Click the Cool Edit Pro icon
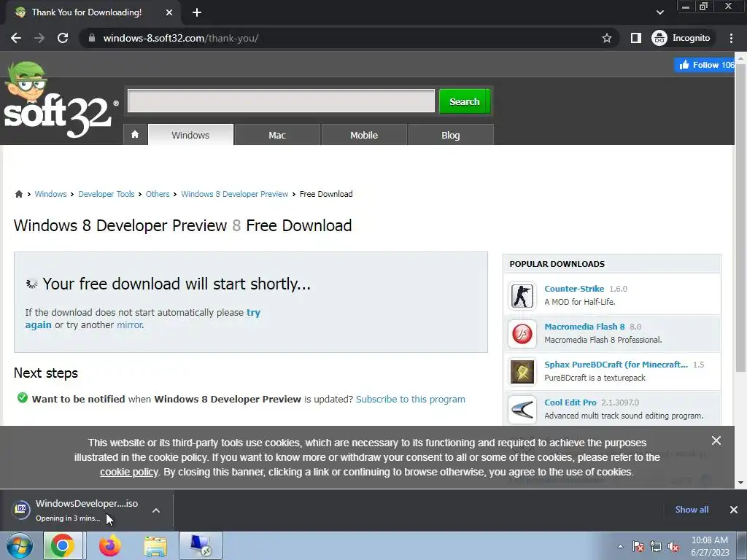 pos(522,409)
